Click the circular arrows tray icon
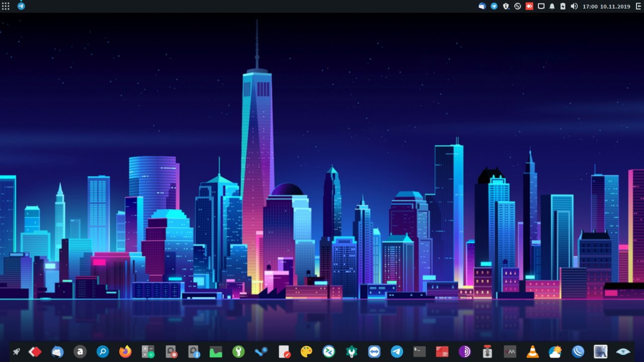644x362 pixels. 517,6
